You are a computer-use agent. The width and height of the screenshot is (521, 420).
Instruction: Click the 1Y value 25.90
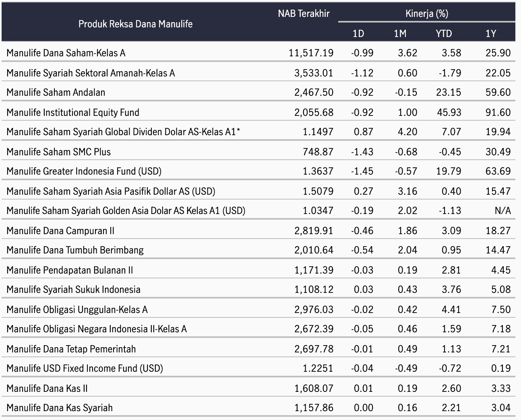[x=498, y=53]
